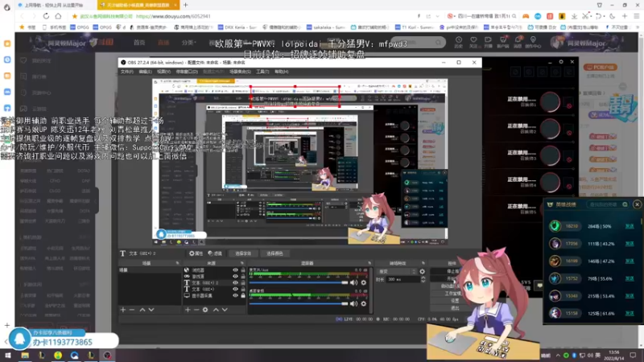The image size is (644, 362).
Task: Open microphone/Aux audio settings gear
Action: (364, 282)
